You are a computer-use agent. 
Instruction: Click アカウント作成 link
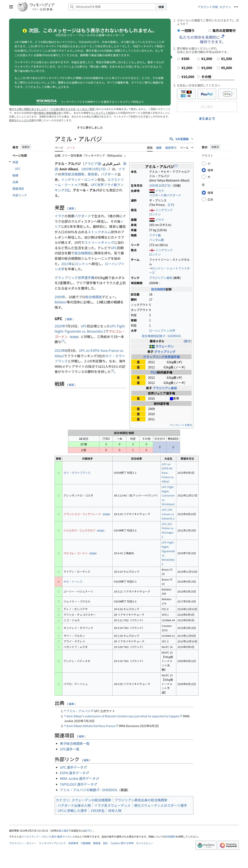click(208, 7)
